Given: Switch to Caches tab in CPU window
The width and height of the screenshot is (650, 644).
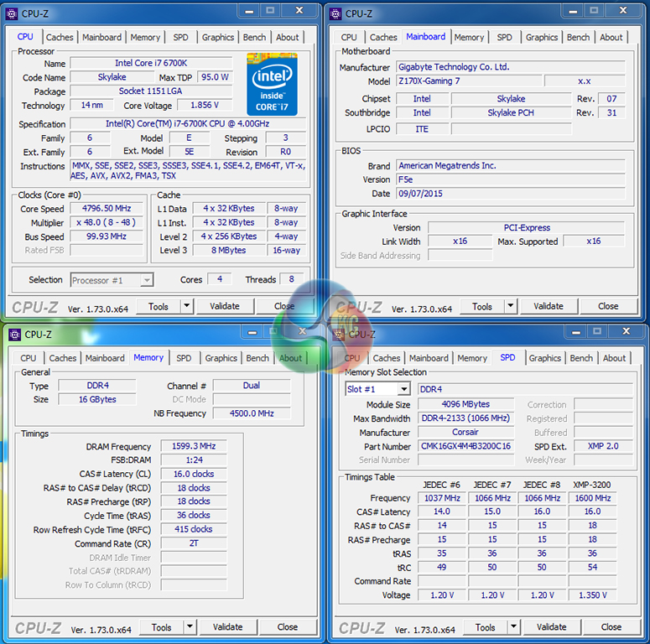Looking at the screenshot, I should [x=60, y=37].
